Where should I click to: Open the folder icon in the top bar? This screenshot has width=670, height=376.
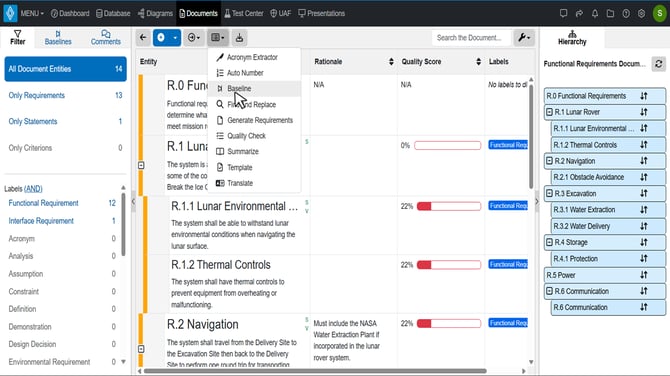coord(610,14)
